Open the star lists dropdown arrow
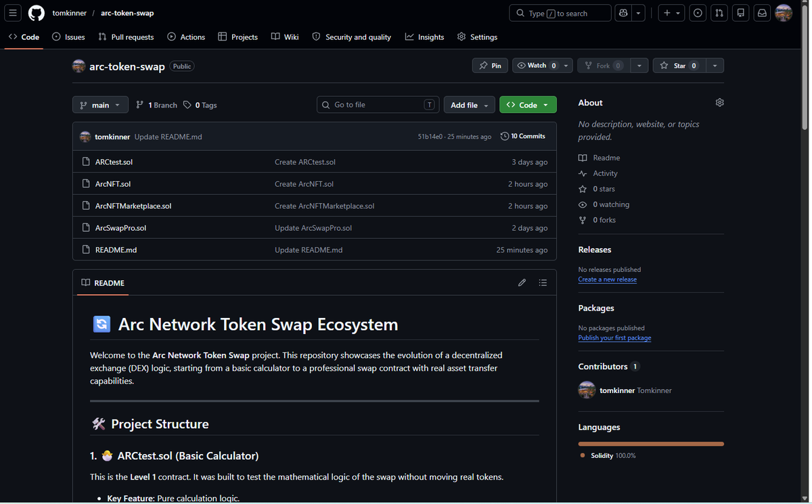The image size is (812, 504). coord(715,66)
